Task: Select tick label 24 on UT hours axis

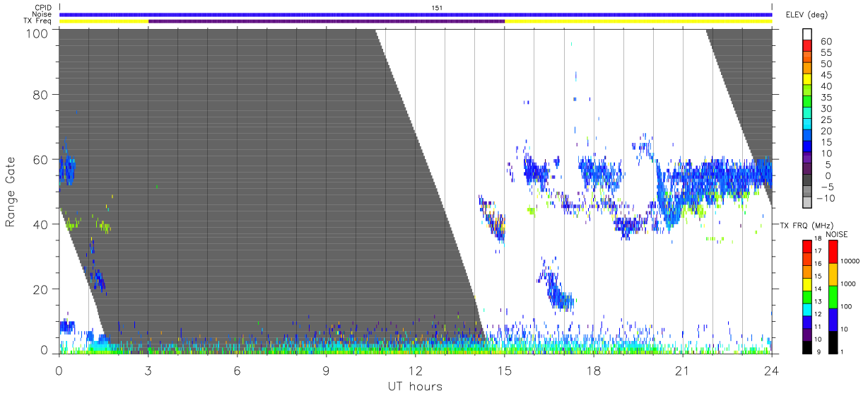Action: [x=771, y=370]
